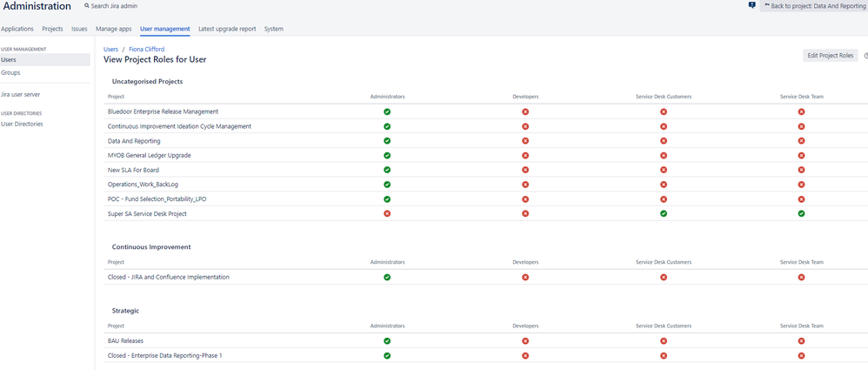Click the Continuous Improvement Ideation Cycle Management row name
The width and height of the screenshot is (868, 370).
(179, 126)
